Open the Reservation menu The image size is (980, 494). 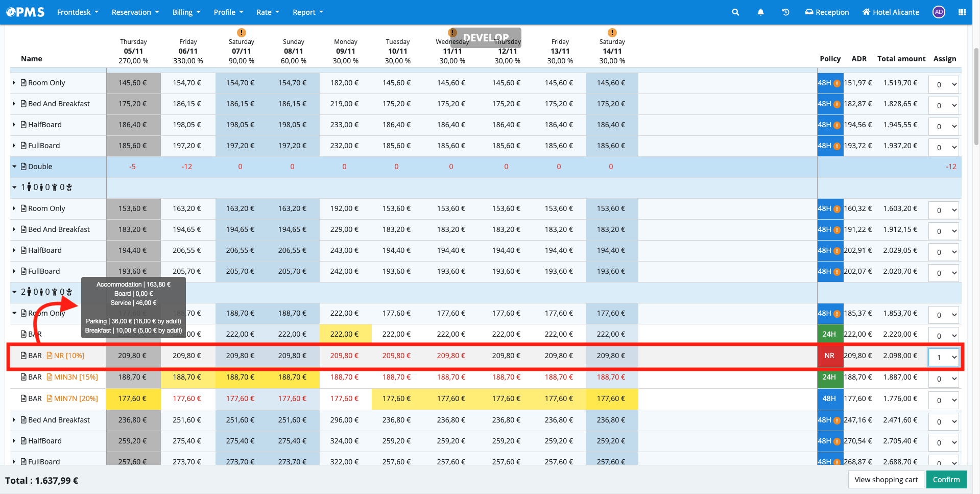pos(135,12)
